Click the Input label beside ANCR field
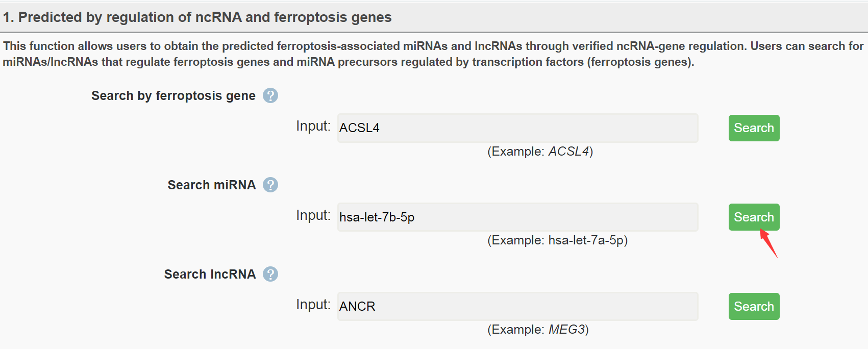 (313, 305)
